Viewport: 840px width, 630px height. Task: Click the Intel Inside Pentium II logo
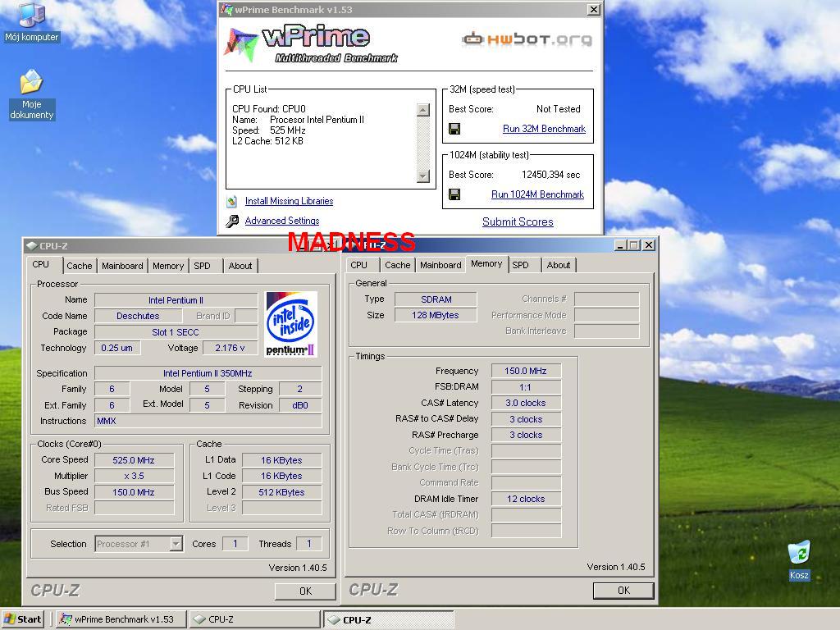click(291, 324)
